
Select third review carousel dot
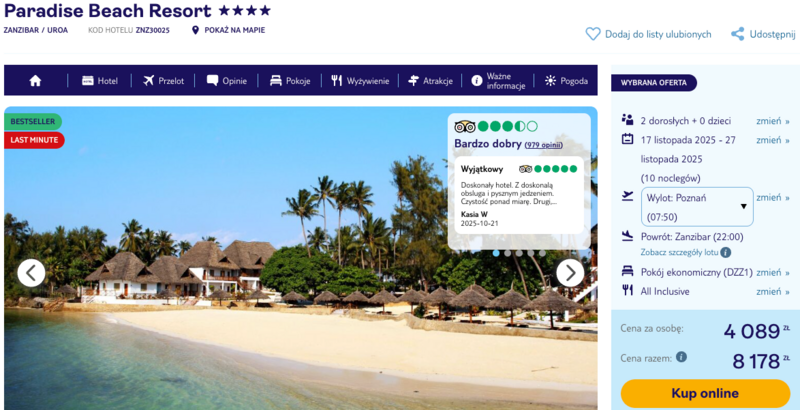click(519, 253)
